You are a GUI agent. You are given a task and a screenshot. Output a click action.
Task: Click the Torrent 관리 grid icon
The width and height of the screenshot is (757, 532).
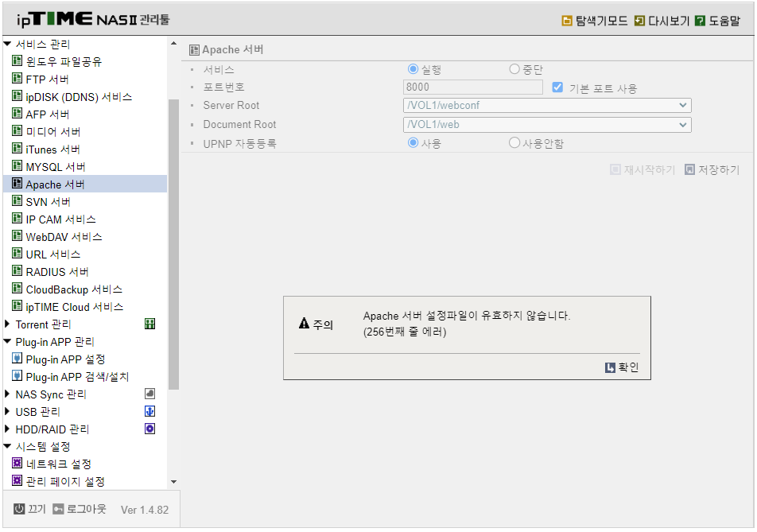click(x=149, y=324)
